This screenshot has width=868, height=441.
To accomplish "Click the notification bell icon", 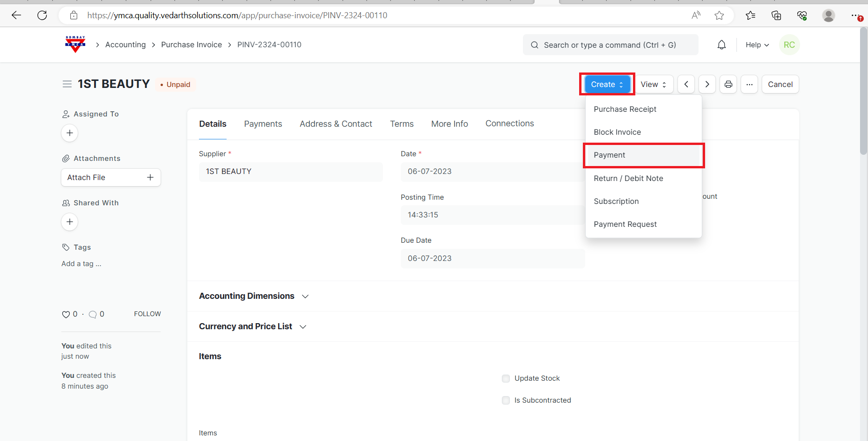I will [x=721, y=45].
